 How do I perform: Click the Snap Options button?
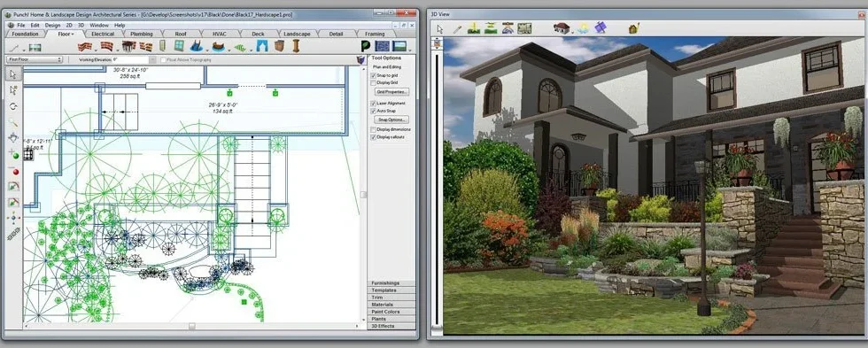(391, 120)
